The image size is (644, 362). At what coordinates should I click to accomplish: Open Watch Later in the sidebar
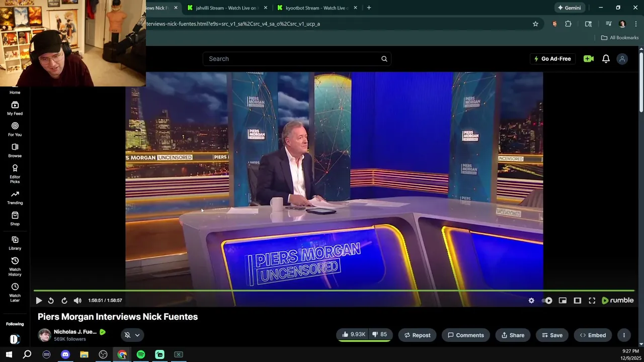click(15, 293)
